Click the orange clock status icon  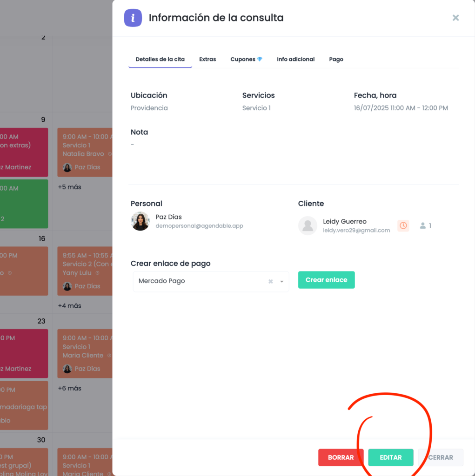click(403, 225)
